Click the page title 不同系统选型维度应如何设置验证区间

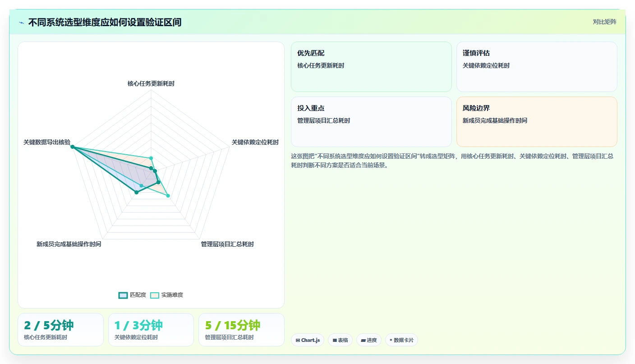(105, 22)
